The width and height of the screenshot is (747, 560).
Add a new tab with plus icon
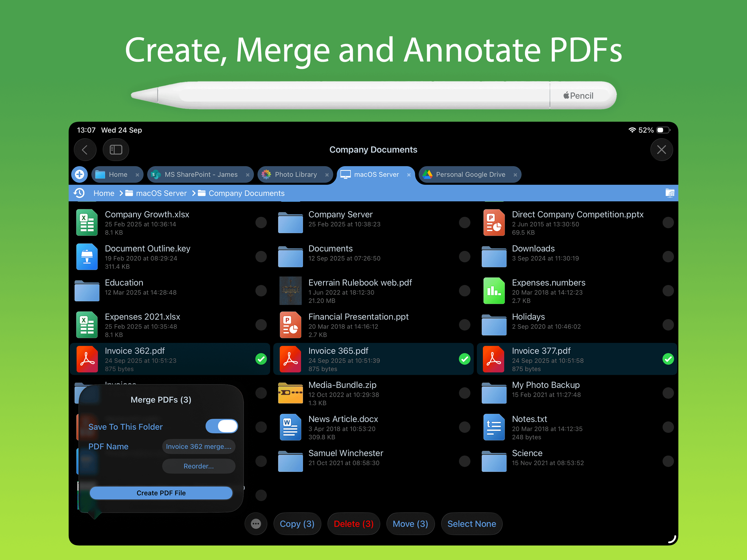(x=80, y=174)
